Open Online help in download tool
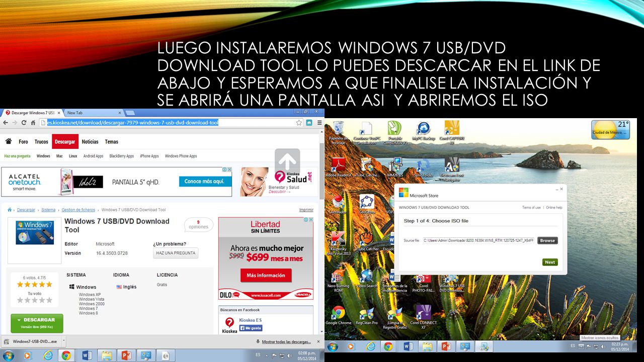 click(554, 208)
